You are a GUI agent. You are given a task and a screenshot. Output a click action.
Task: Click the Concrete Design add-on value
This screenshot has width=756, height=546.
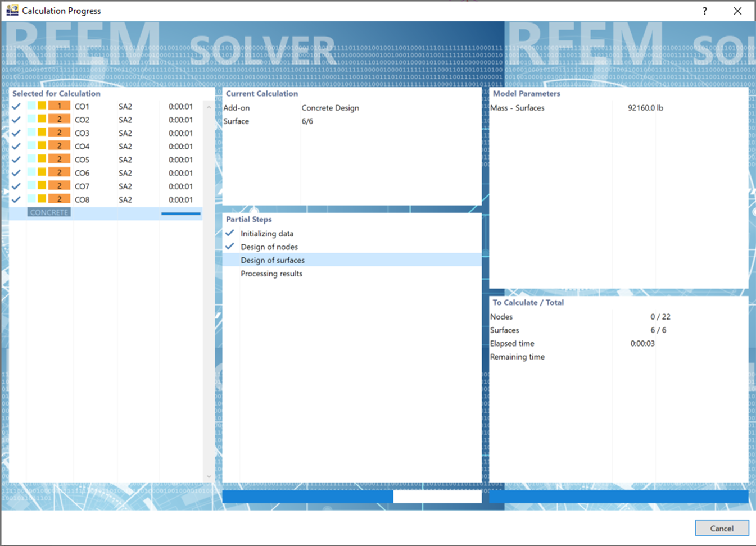(x=330, y=108)
